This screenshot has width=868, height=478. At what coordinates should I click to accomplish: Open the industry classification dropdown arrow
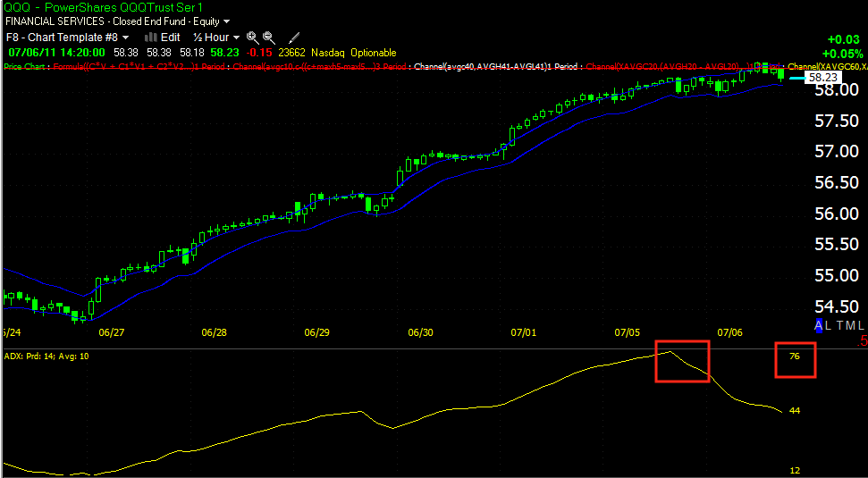pos(227,22)
